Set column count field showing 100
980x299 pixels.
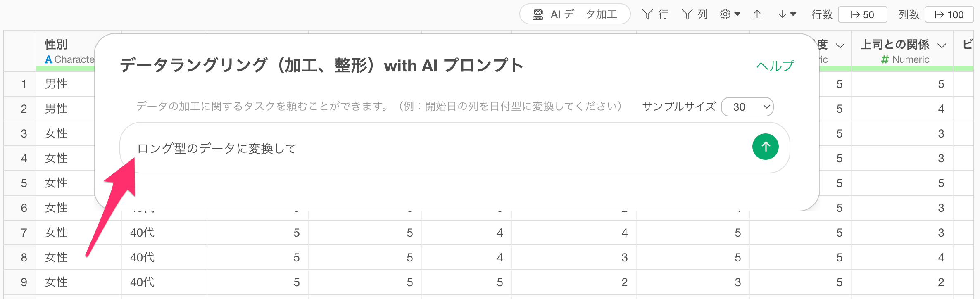(x=949, y=14)
